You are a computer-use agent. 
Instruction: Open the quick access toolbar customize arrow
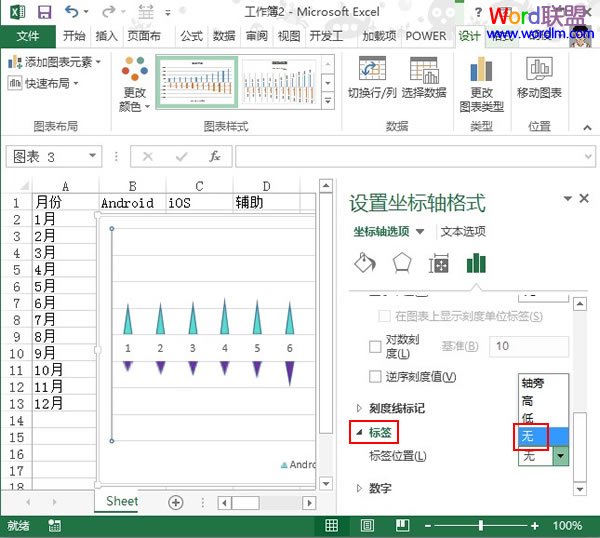pos(168,13)
